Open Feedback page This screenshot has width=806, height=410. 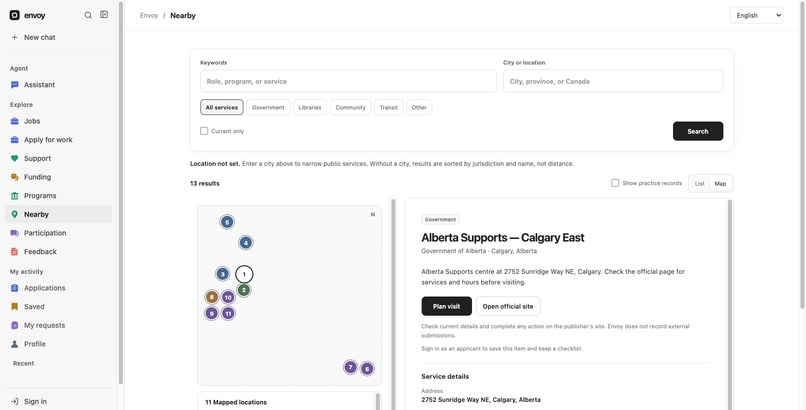point(59,252)
